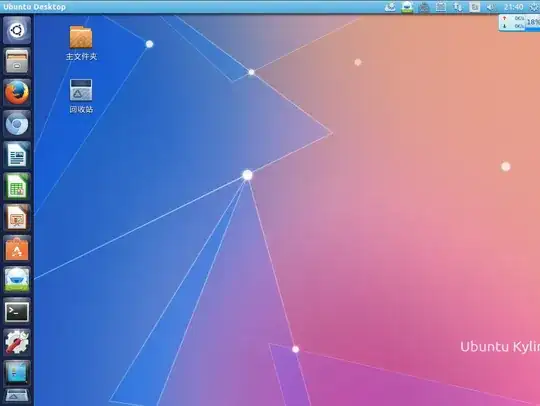Open LibreOffice Writer
Image resolution: width=540 pixels, height=406 pixels.
pyautogui.click(x=17, y=155)
